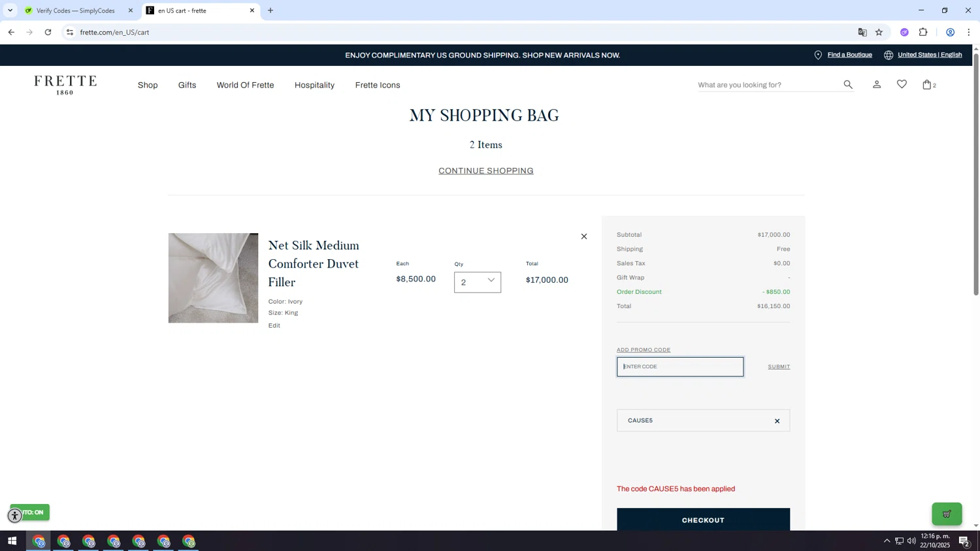Open the account profile icon
Viewport: 980px width, 551px height.
click(x=877, y=84)
